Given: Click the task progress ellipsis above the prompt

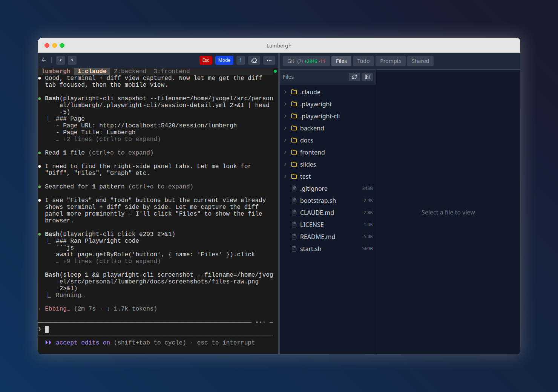Looking at the screenshot, I should point(260,322).
